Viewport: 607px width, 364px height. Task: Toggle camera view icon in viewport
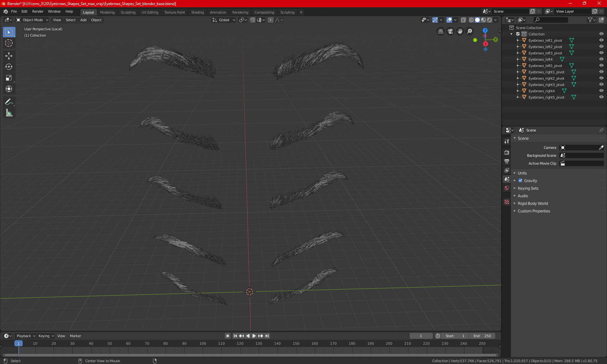point(450,31)
